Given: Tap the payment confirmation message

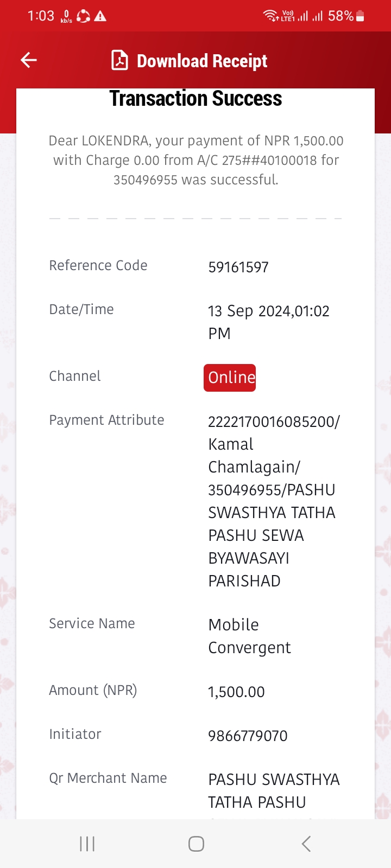Looking at the screenshot, I should pos(196,160).
